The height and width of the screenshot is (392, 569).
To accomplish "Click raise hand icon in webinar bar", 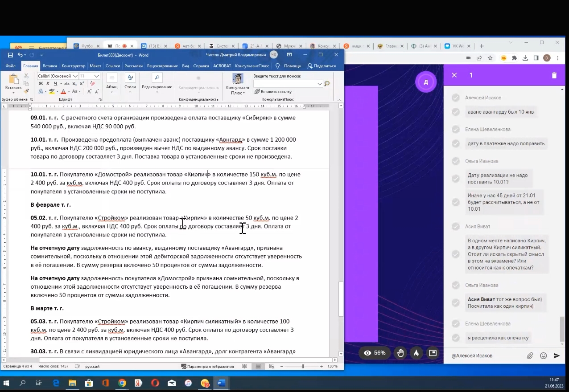I will coord(400,353).
